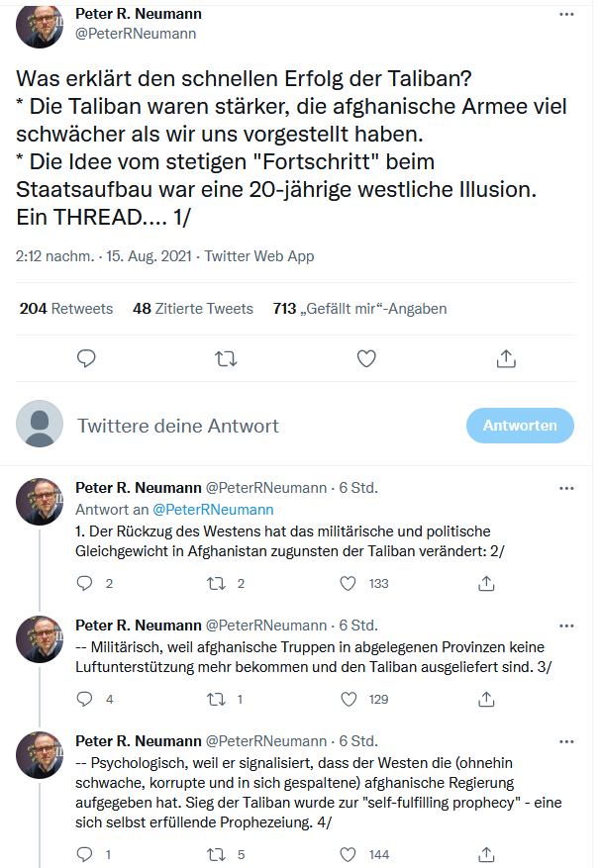View the 204 Retweets list
The height and width of the screenshot is (868, 601).
65,309
